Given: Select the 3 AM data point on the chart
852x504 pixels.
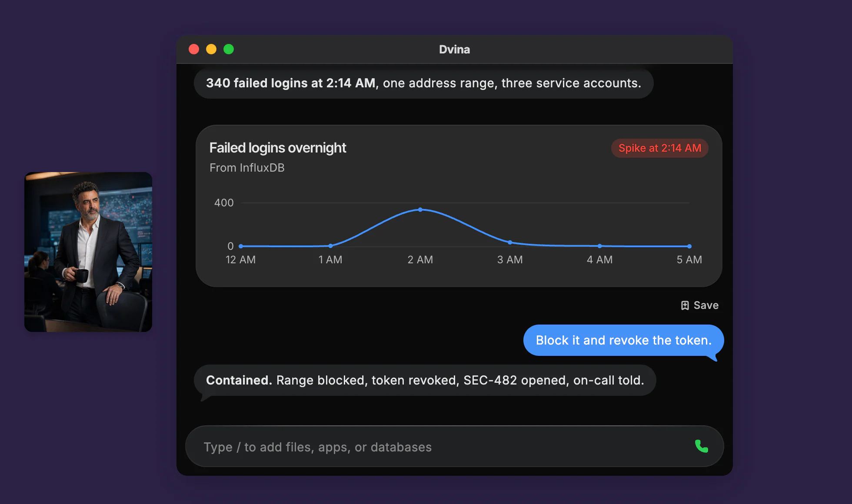Looking at the screenshot, I should click(510, 242).
